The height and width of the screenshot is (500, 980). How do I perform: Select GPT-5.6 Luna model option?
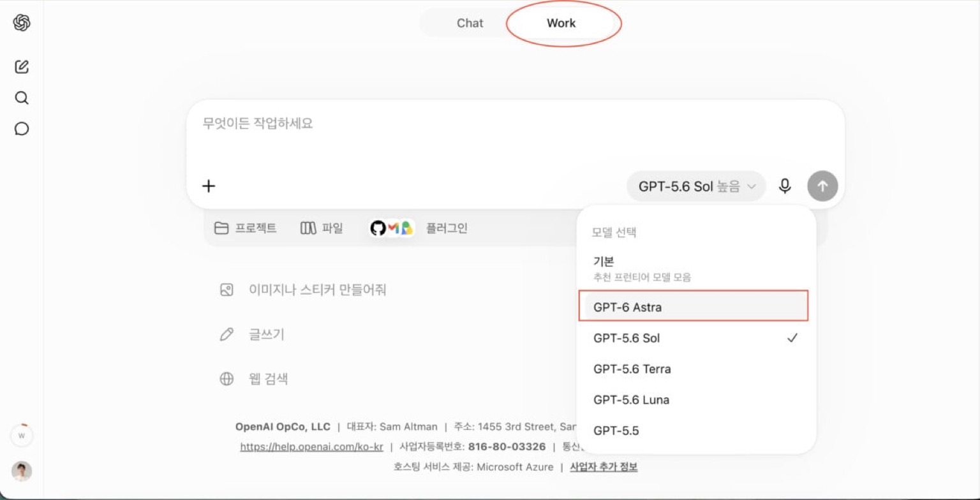(x=696, y=400)
